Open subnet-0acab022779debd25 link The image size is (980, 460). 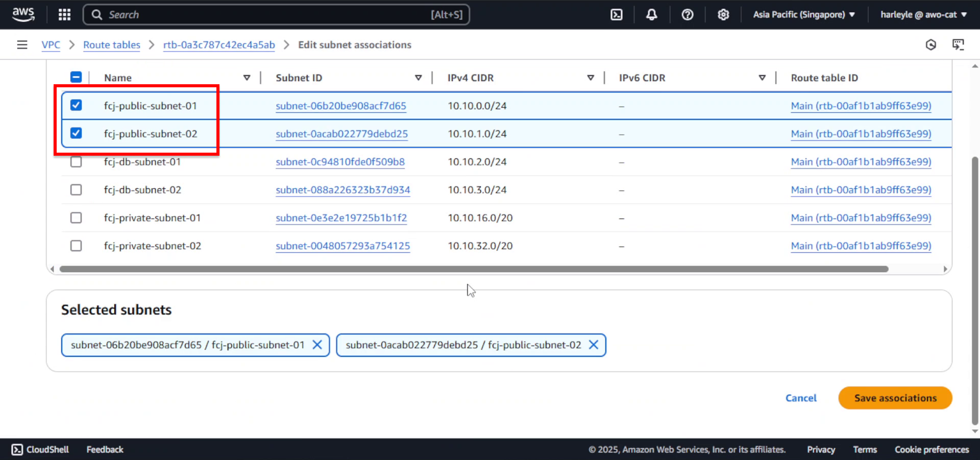(x=342, y=134)
